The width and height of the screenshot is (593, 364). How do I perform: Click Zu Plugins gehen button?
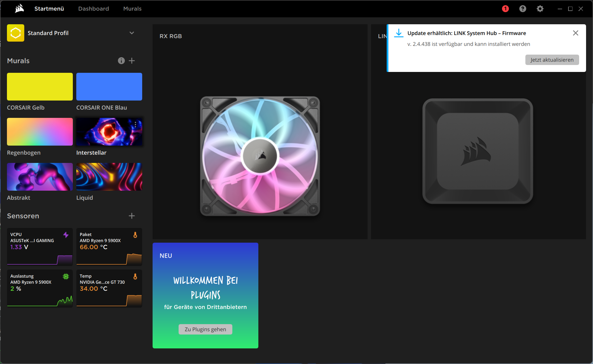click(205, 329)
